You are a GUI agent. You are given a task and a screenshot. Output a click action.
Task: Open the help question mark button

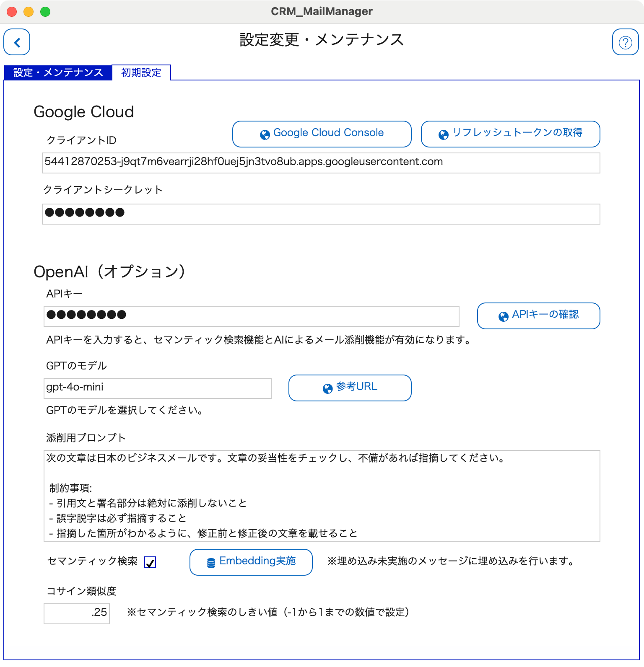(x=625, y=42)
